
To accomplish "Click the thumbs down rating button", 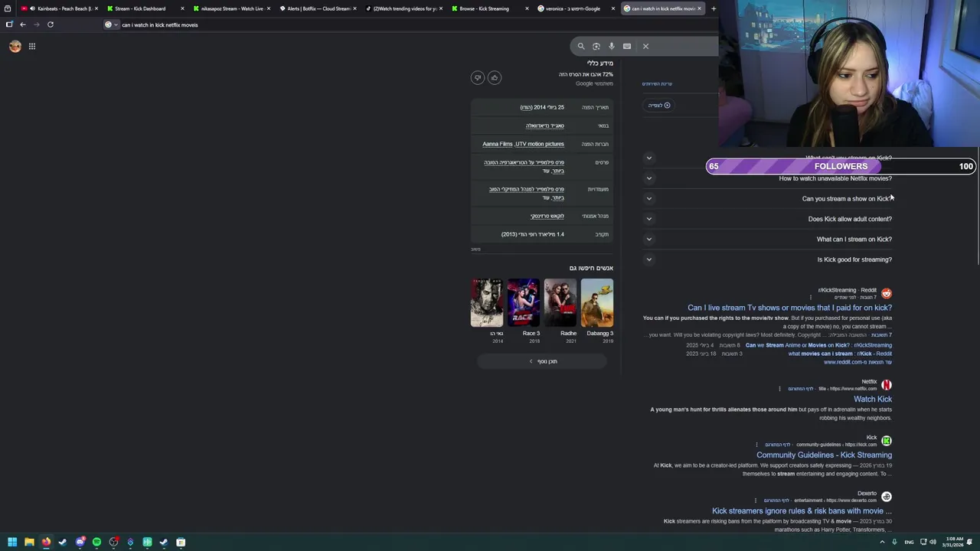I will (478, 77).
